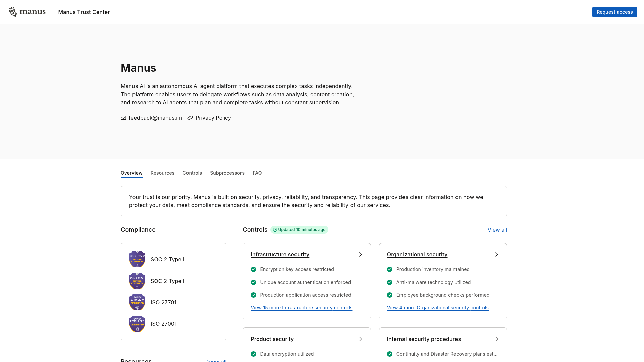The height and width of the screenshot is (362, 644).
Task: Click the Unique account authentication enforced text
Action: point(305,282)
